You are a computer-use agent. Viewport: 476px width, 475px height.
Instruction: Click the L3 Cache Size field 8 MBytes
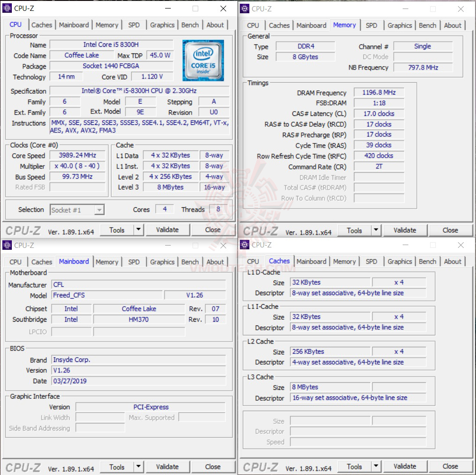(x=330, y=387)
